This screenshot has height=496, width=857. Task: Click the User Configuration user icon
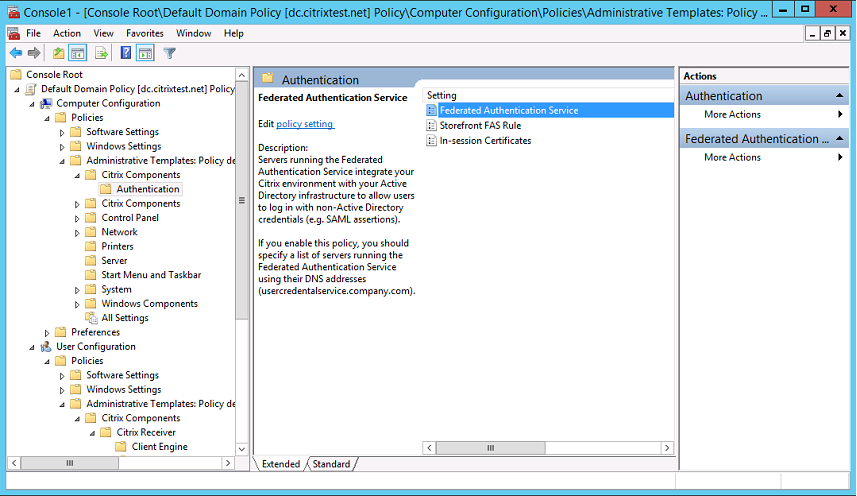click(x=46, y=346)
